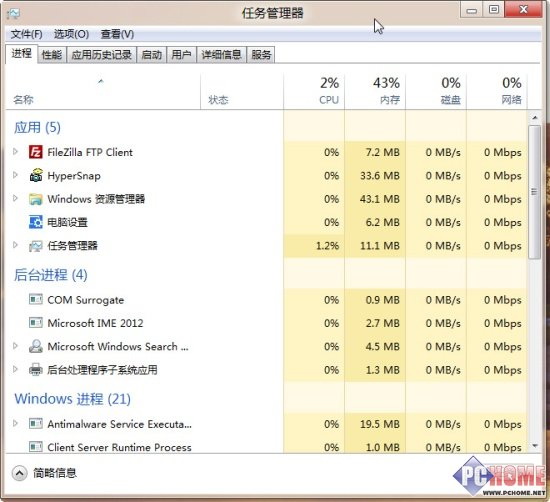
Task: Click the 电脑设置 gear icon
Action: tap(35, 222)
